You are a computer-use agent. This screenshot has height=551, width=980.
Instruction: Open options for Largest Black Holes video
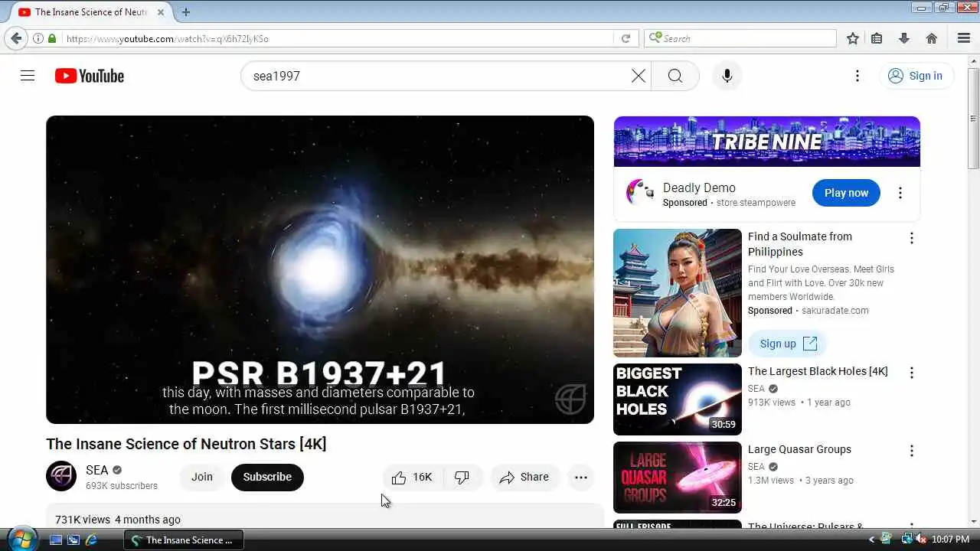911,373
